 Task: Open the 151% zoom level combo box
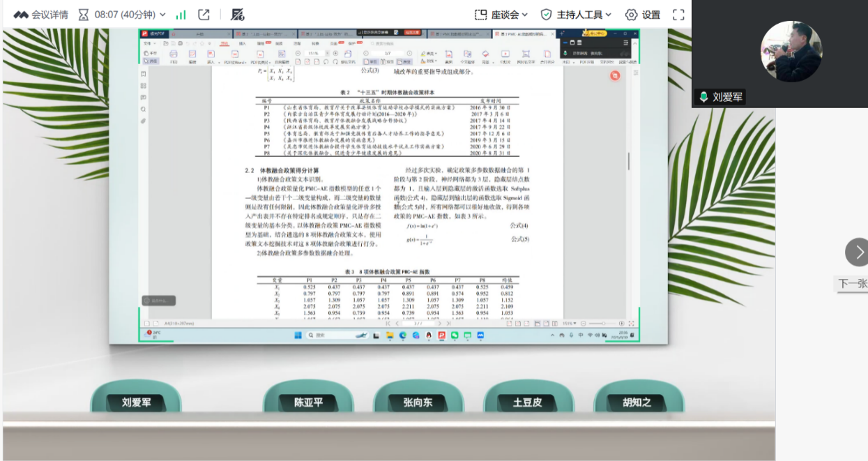[x=317, y=53]
